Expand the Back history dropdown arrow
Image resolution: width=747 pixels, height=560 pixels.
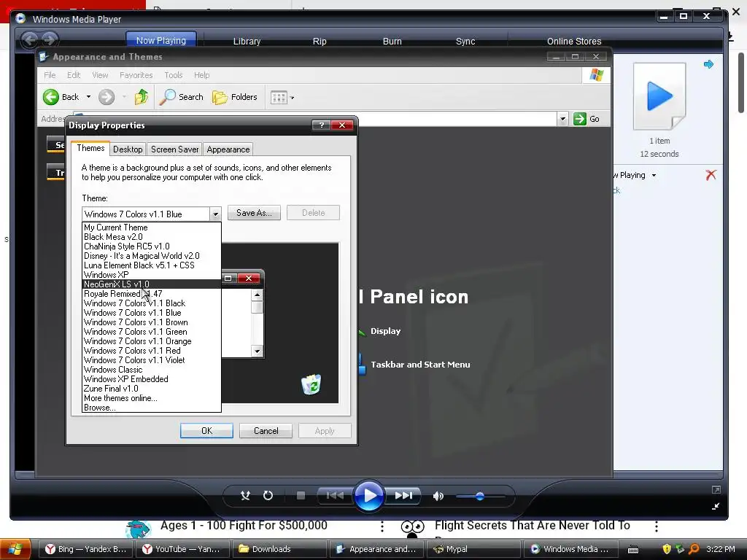88,97
